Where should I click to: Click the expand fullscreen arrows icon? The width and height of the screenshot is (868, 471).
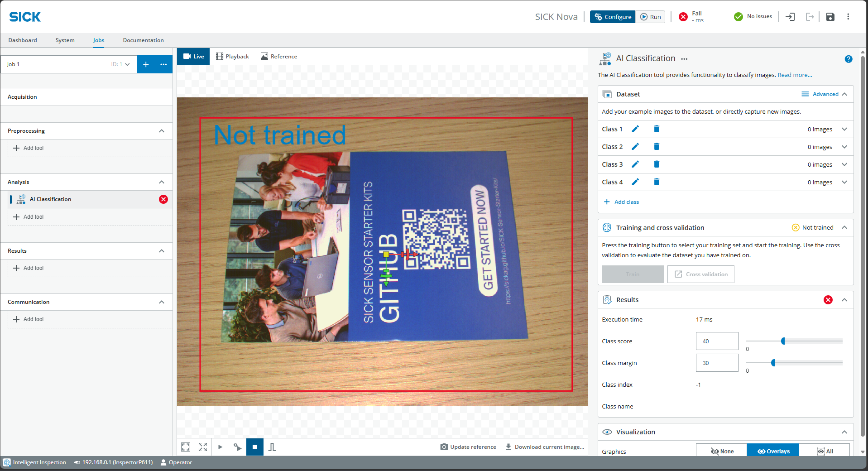[203, 447]
